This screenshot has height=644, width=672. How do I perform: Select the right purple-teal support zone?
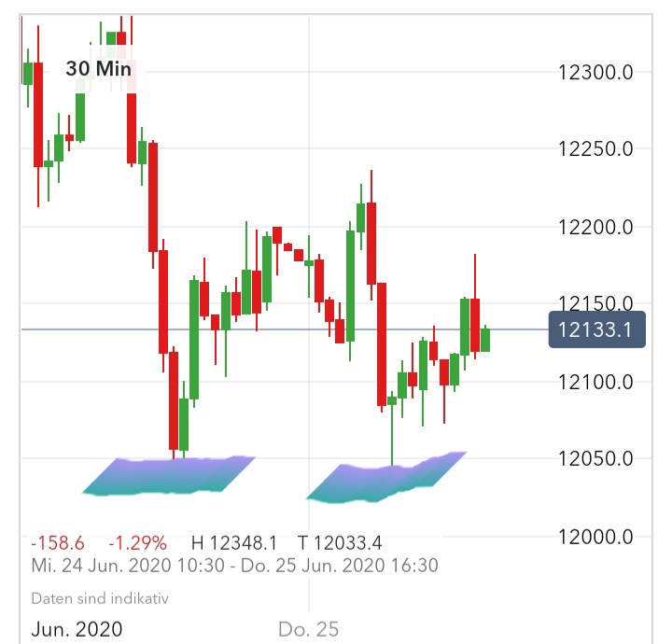pyautogui.click(x=385, y=479)
